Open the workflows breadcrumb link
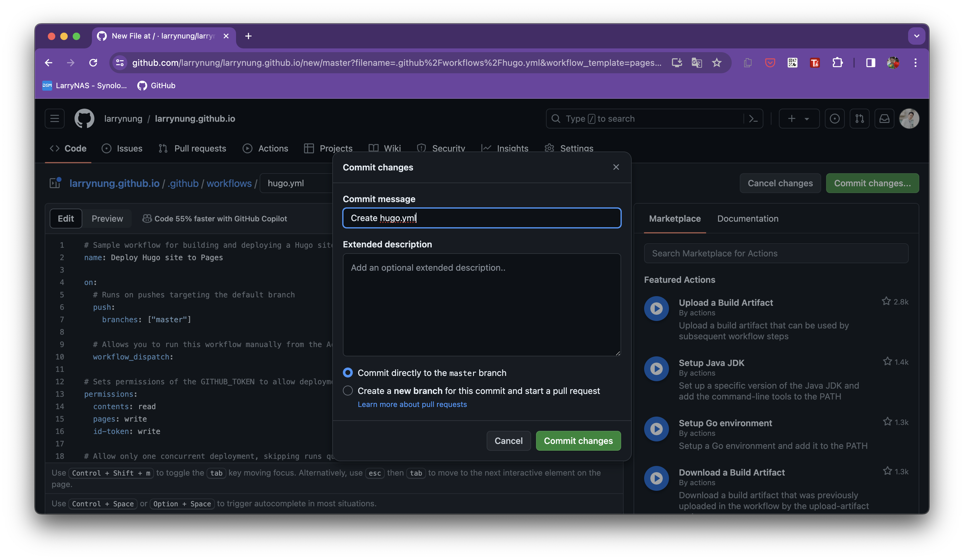This screenshot has height=560, width=964. click(229, 183)
